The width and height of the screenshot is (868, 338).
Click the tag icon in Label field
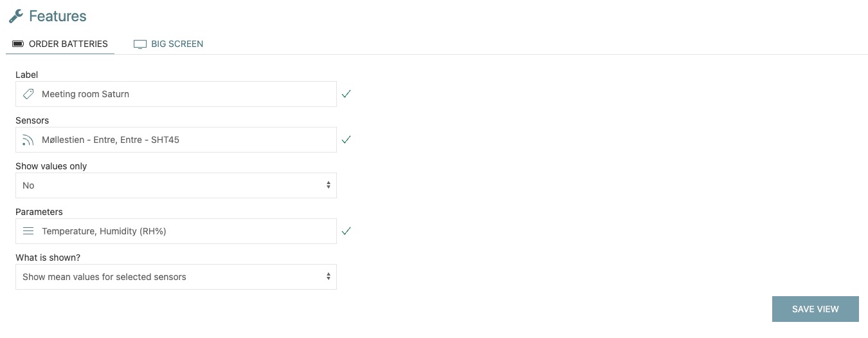pos(28,94)
